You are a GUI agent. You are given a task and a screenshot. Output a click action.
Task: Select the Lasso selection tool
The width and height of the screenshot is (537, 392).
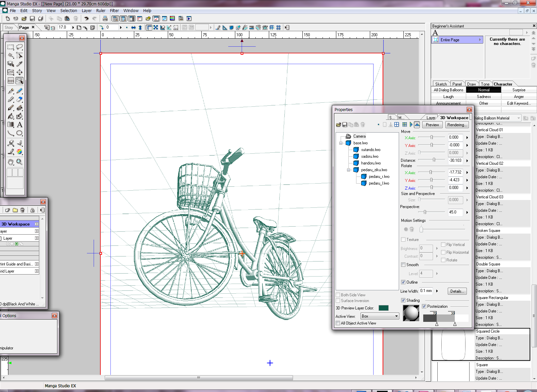click(x=19, y=47)
